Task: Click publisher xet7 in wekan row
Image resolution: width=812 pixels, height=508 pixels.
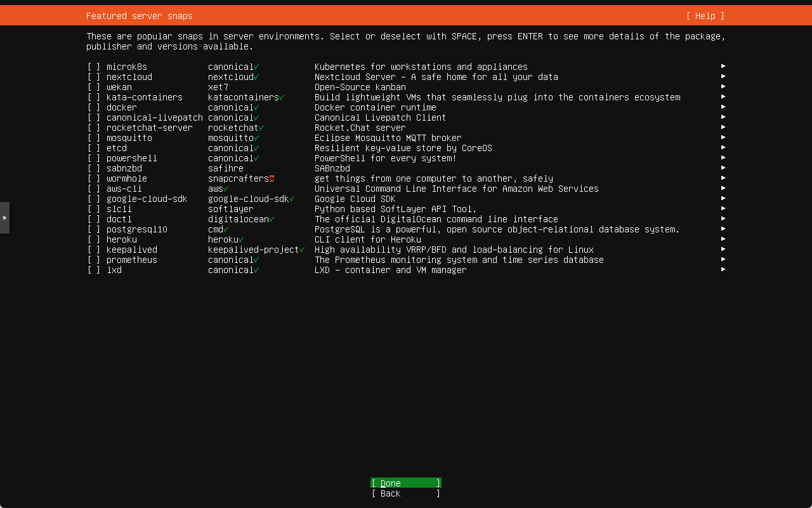Action: click(218, 87)
